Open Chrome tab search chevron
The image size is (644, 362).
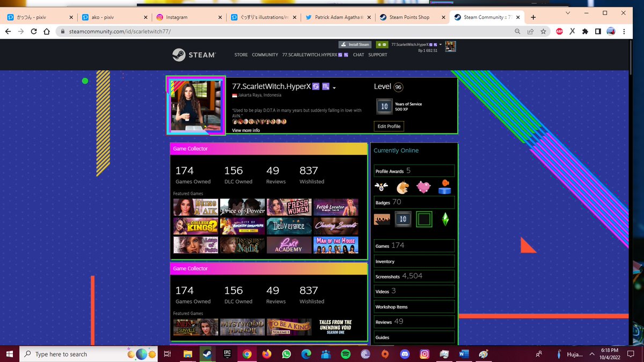pyautogui.click(x=569, y=13)
